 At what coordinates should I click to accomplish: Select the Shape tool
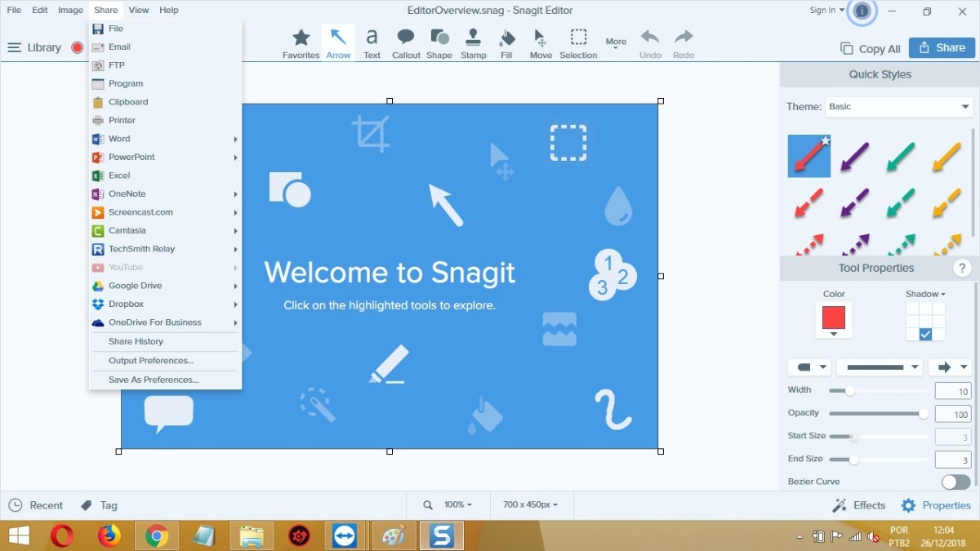(439, 42)
